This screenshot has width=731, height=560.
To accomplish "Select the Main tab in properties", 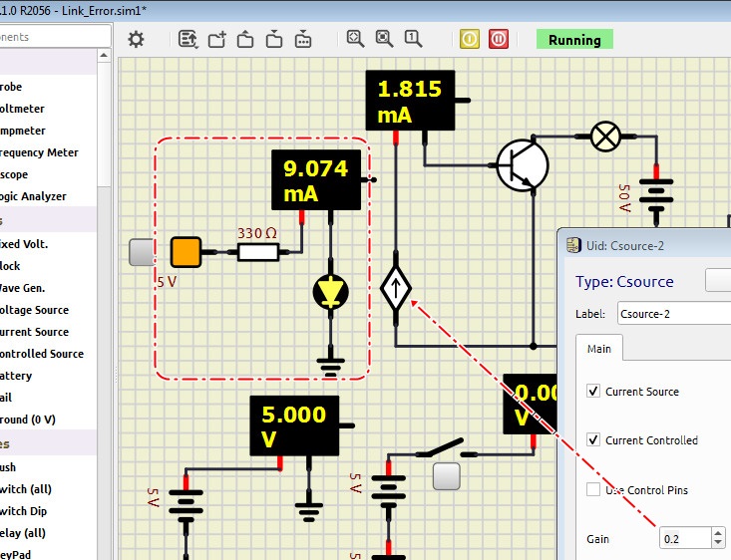I will [x=599, y=349].
